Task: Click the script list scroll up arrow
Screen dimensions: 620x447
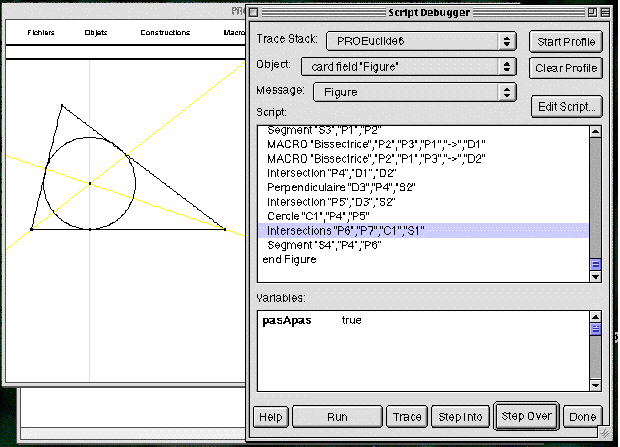Action: point(595,131)
